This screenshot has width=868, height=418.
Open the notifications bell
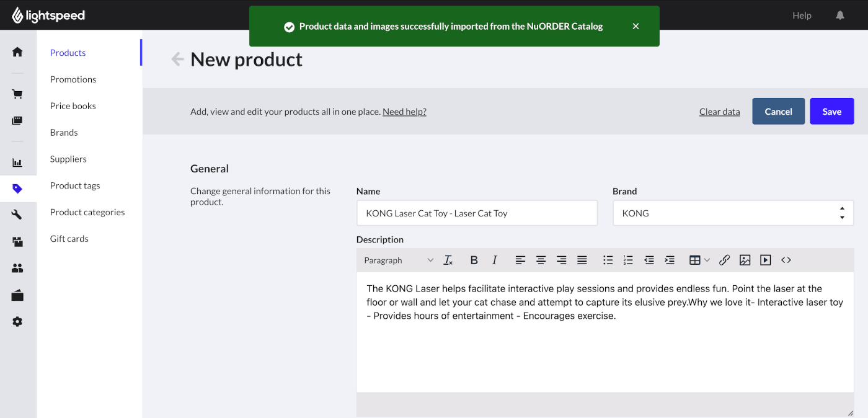(x=839, y=16)
